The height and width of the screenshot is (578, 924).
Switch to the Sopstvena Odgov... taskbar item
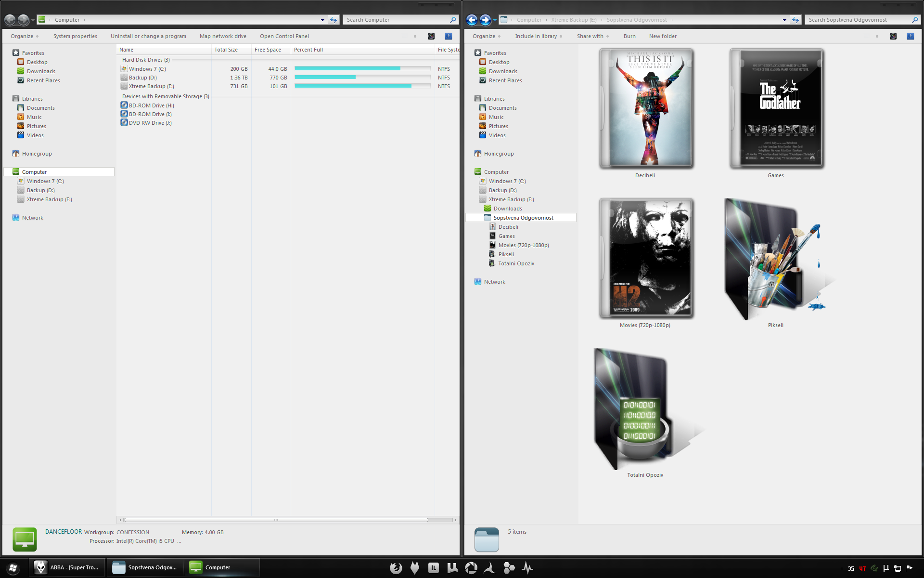[145, 568]
